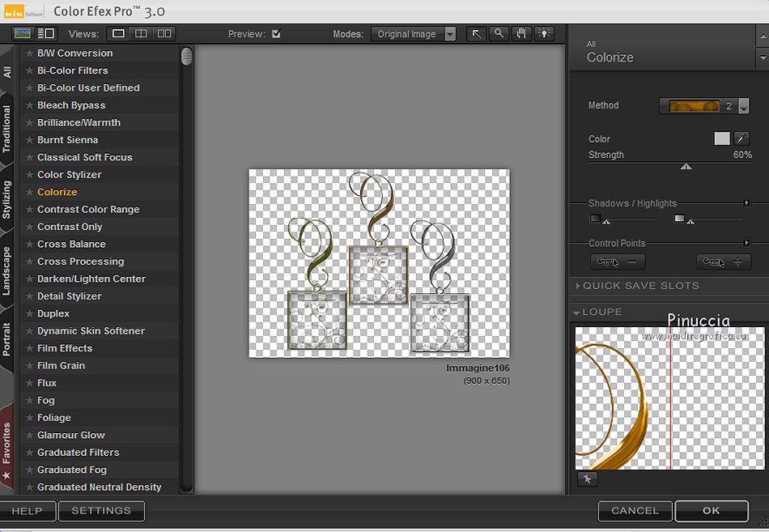This screenshot has height=532, width=769.
Task: Click the add control point button
Action: coord(723,262)
